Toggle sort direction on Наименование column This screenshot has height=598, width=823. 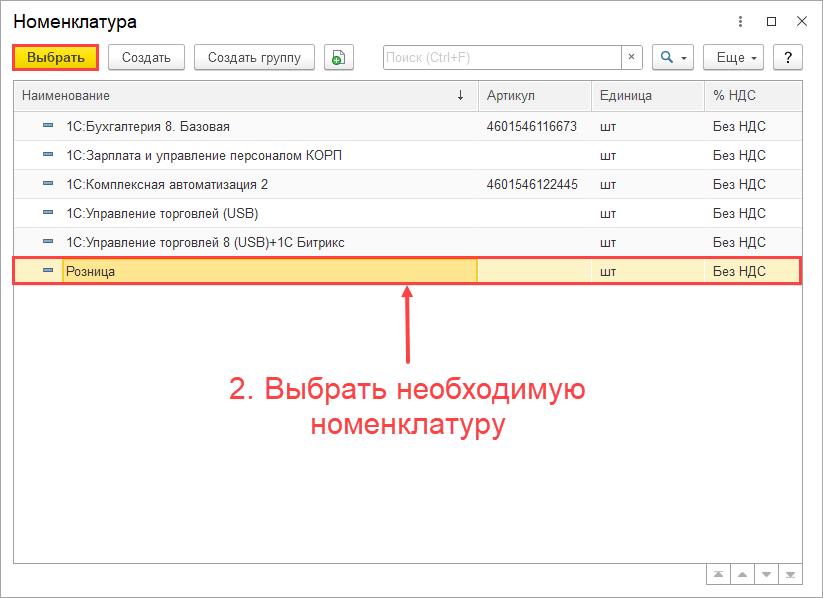tap(459, 95)
